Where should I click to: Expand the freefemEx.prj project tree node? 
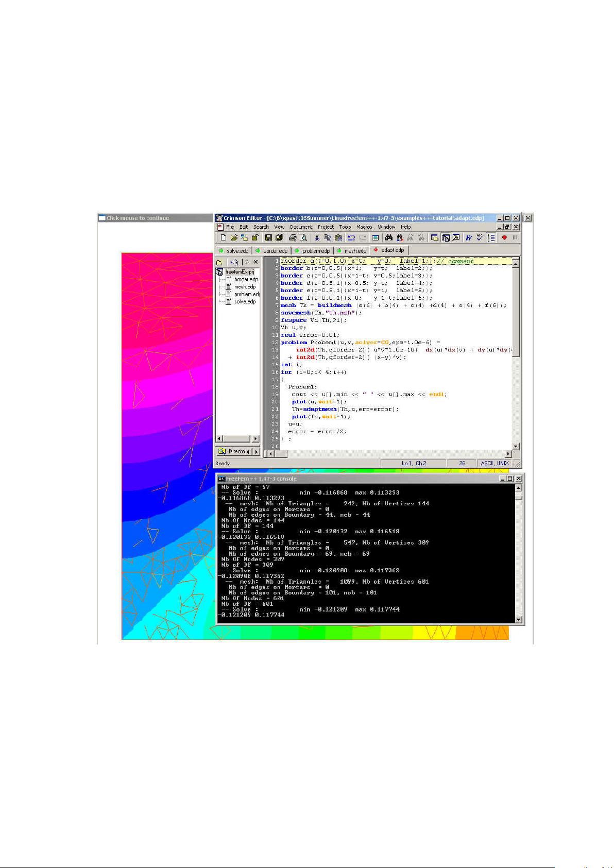click(219, 271)
